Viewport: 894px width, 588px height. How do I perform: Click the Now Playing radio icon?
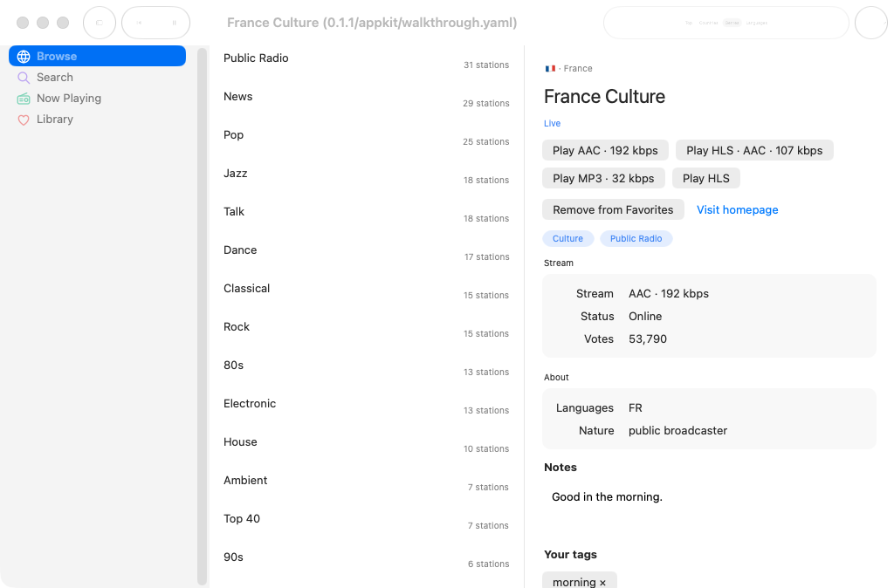[24, 99]
